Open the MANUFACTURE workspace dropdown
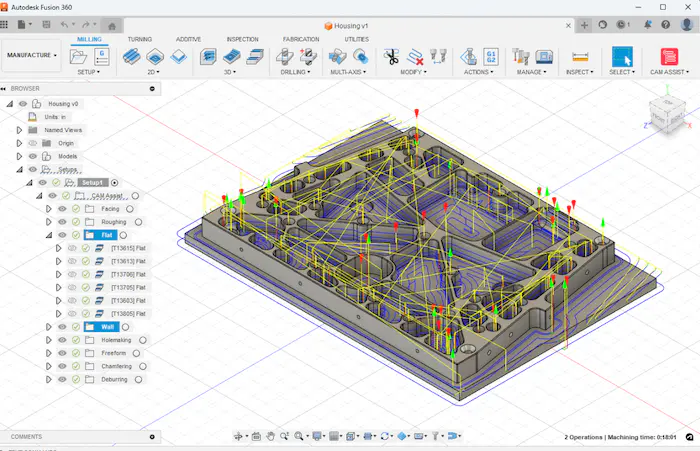The width and height of the screenshot is (700, 451). (31, 55)
